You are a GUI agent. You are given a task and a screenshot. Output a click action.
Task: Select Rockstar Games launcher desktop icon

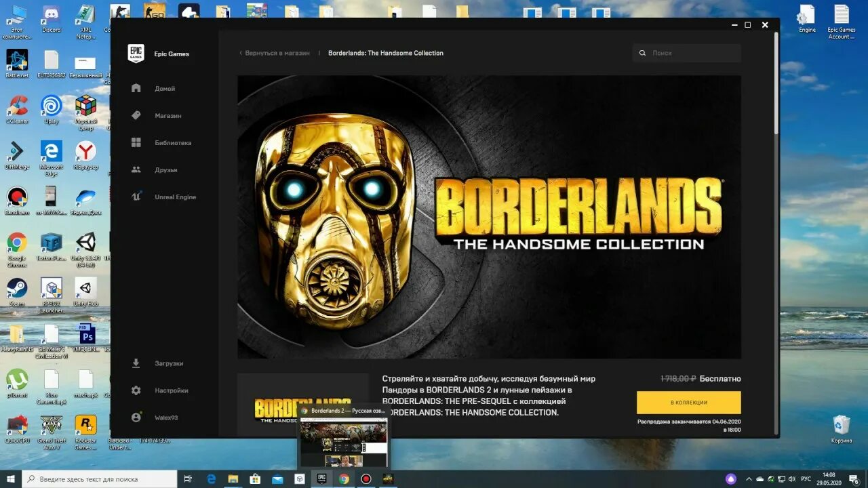85,432
